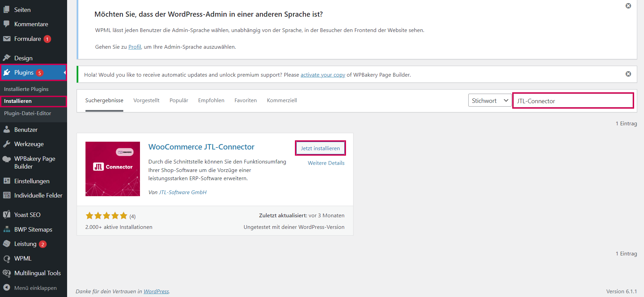Switch to the Favoriten tab
644x297 pixels.
coord(246,100)
